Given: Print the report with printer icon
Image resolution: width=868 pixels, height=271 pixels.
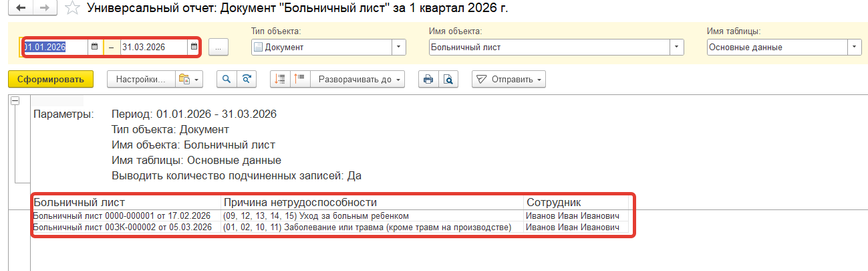Looking at the screenshot, I should pyautogui.click(x=428, y=79).
